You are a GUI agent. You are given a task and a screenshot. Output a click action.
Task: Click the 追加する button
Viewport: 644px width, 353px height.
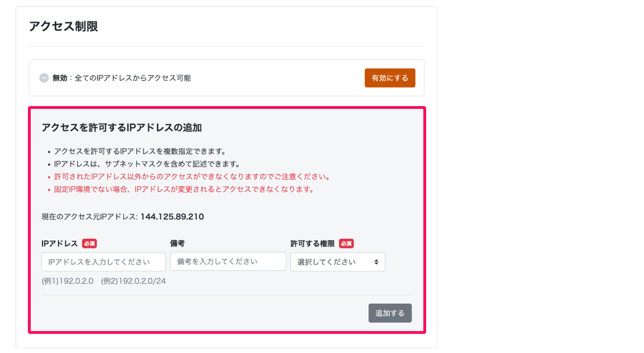click(390, 313)
